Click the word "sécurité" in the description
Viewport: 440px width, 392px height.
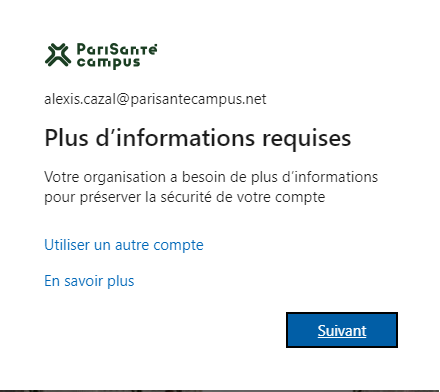(x=186, y=197)
